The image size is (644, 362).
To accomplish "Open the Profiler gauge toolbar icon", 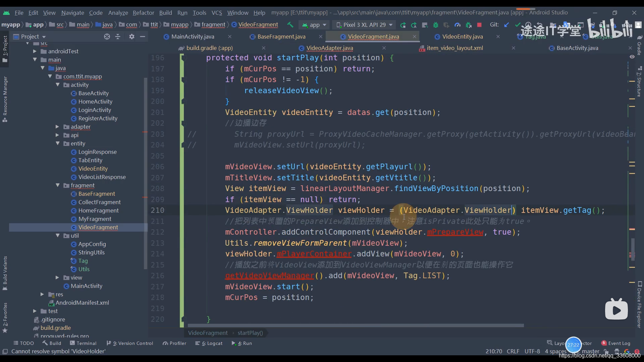I will 458,25.
